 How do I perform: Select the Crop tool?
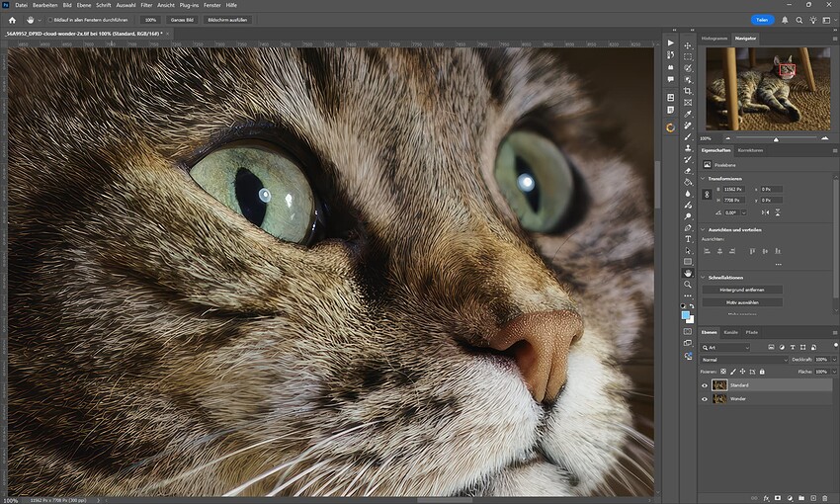pyautogui.click(x=688, y=91)
